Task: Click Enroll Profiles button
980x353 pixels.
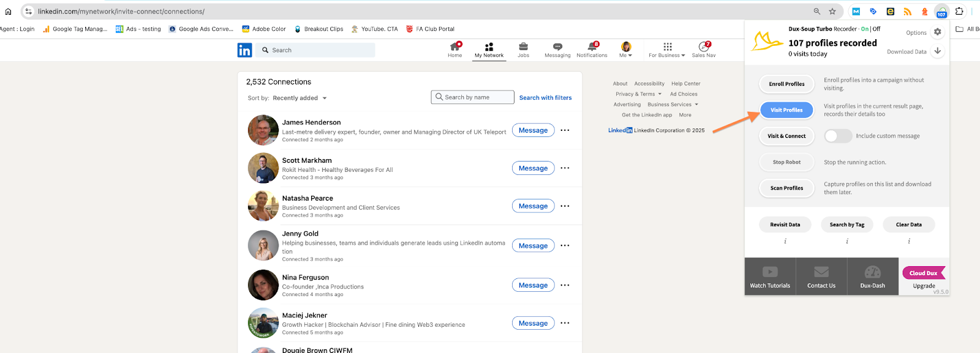Action: [x=786, y=84]
